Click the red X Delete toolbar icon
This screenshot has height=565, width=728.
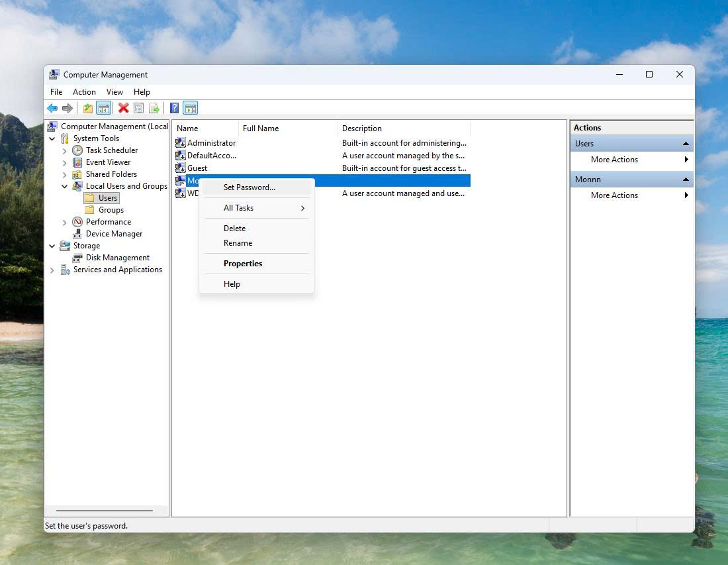[124, 108]
